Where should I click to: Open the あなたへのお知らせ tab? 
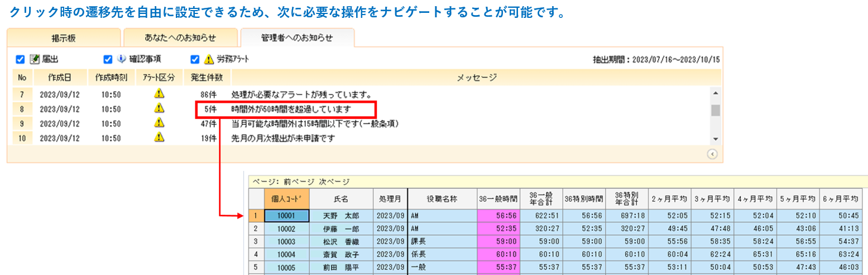(180, 38)
